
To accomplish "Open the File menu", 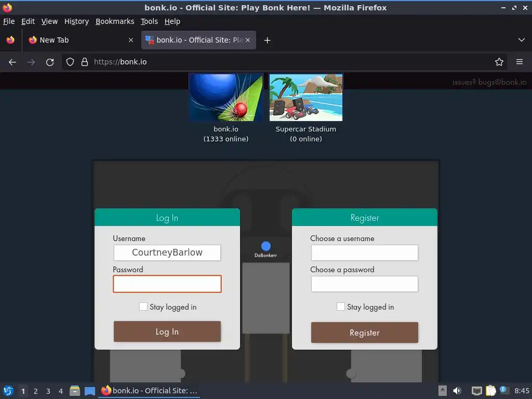I will click(9, 21).
